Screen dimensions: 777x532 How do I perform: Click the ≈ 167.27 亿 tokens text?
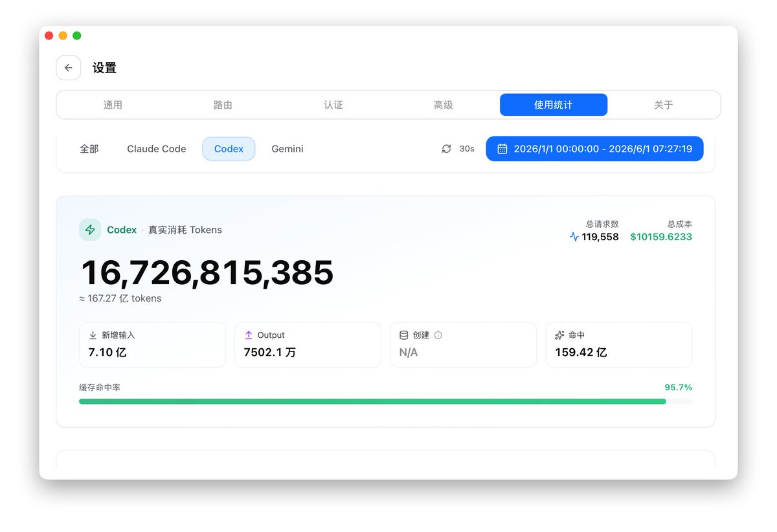pyautogui.click(x=120, y=298)
